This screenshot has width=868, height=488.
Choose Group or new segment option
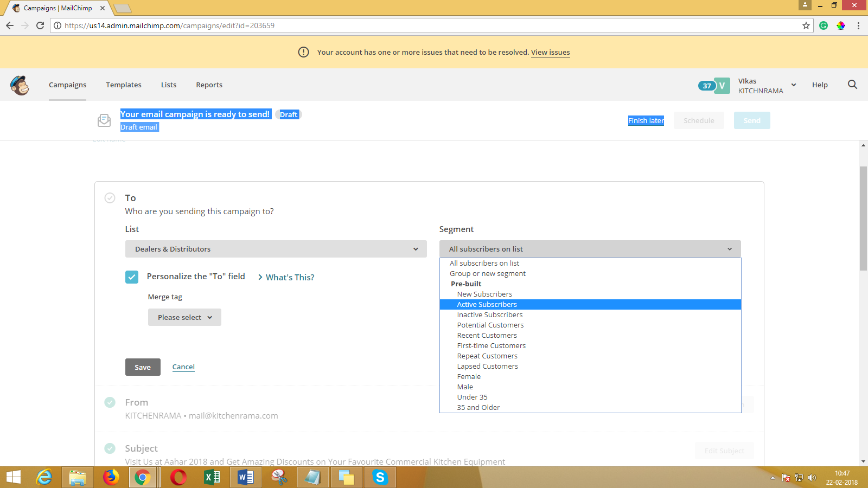pyautogui.click(x=590, y=273)
